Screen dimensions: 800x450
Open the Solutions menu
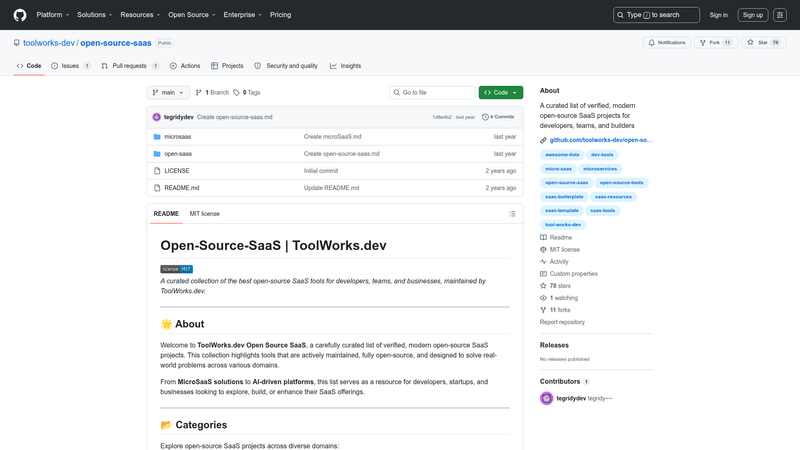click(94, 15)
